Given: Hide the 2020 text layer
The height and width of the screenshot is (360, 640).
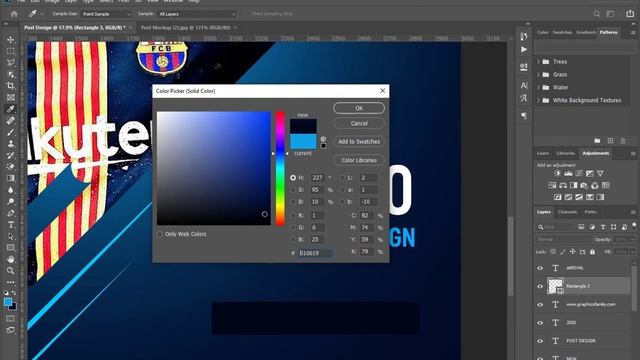Looking at the screenshot, I should [x=540, y=322].
